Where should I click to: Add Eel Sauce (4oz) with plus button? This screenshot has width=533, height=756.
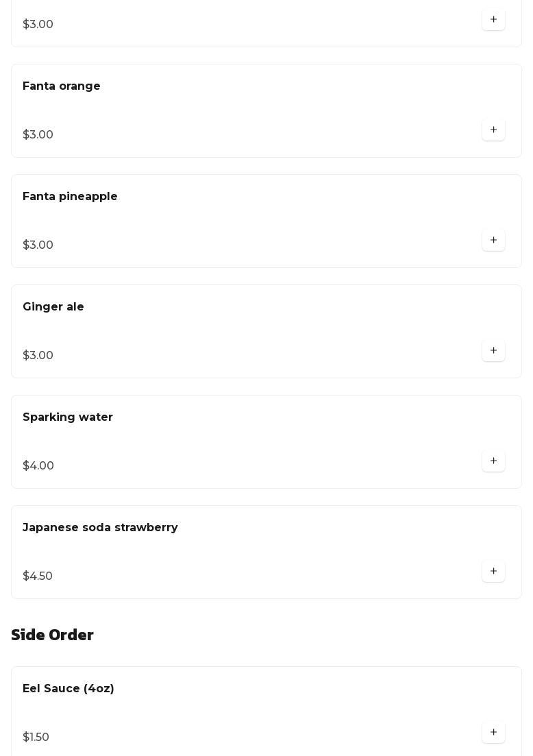tap(493, 732)
